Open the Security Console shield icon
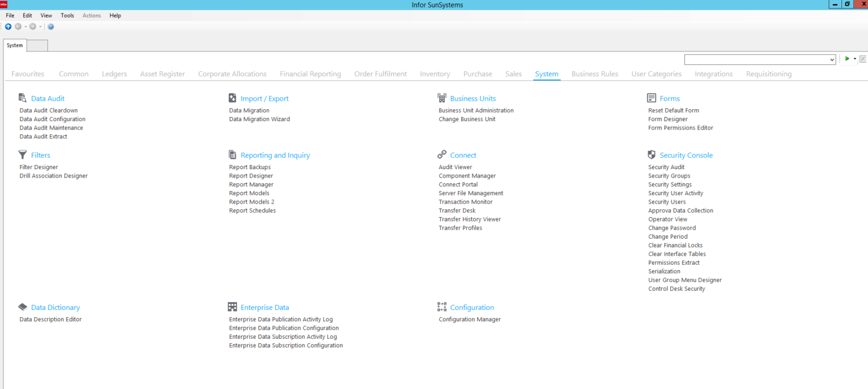The width and height of the screenshot is (868, 389). tap(652, 154)
